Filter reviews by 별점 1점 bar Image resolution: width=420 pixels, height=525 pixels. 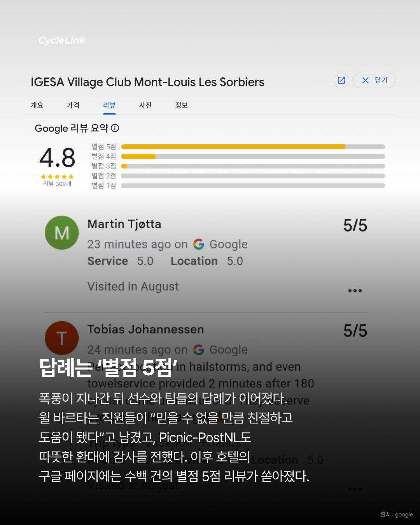(x=253, y=185)
